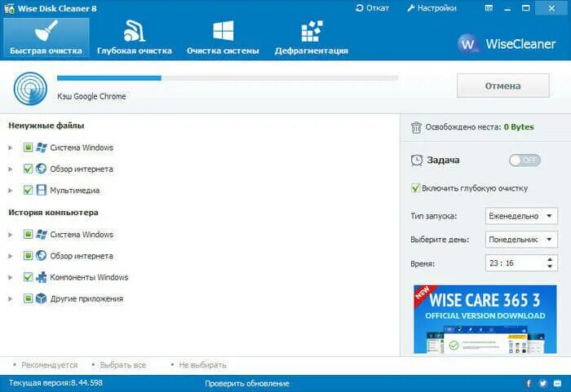Open the Тип запуска dropdown

tap(521, 216)
